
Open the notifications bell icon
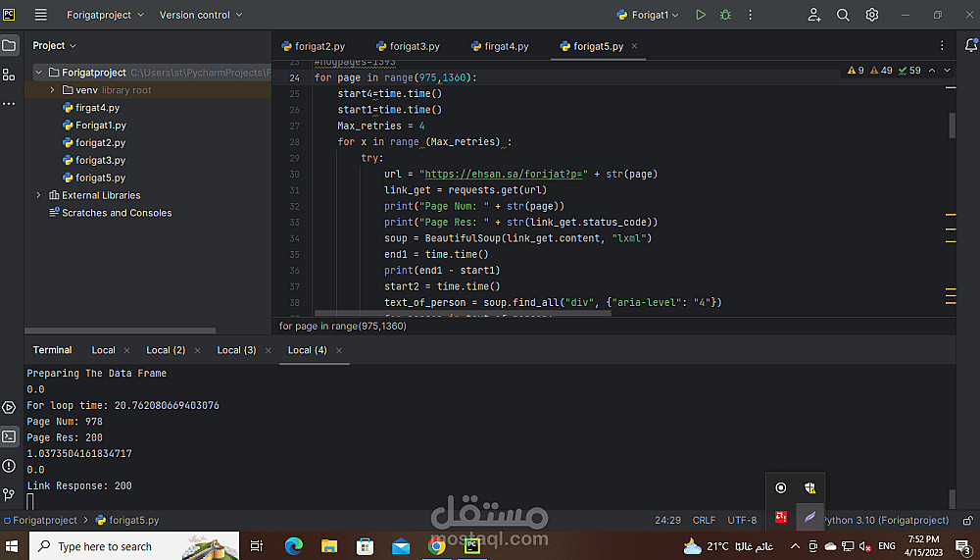point(971,46)
